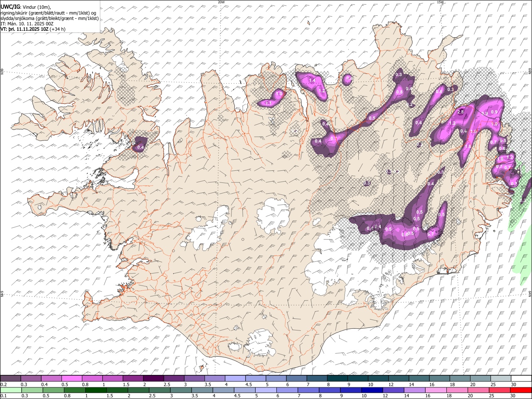Select the purple legend swatch between 0.3 and 0.4
Viewport: 532px width, 399px height.
(x=31, y=378)
